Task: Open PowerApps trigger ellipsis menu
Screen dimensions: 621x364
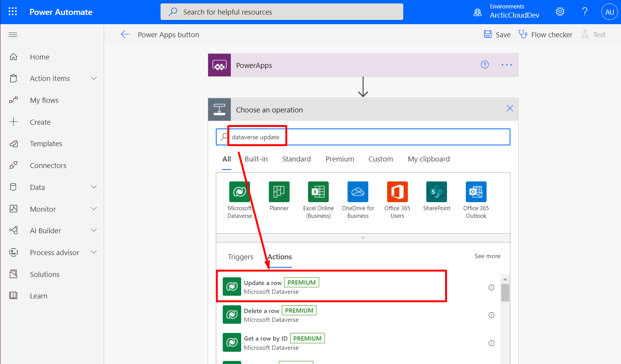Action: [507, 65]
